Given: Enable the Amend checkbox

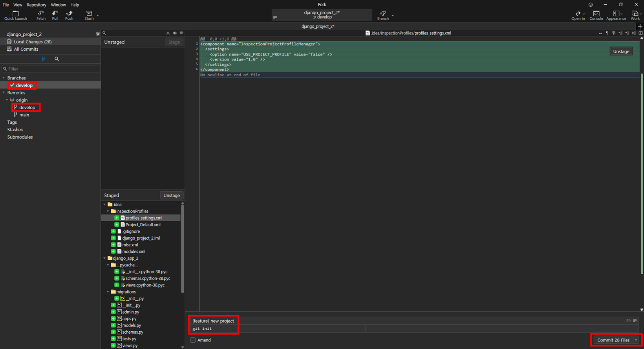Looking at the screenshot, I should (193, 340).
